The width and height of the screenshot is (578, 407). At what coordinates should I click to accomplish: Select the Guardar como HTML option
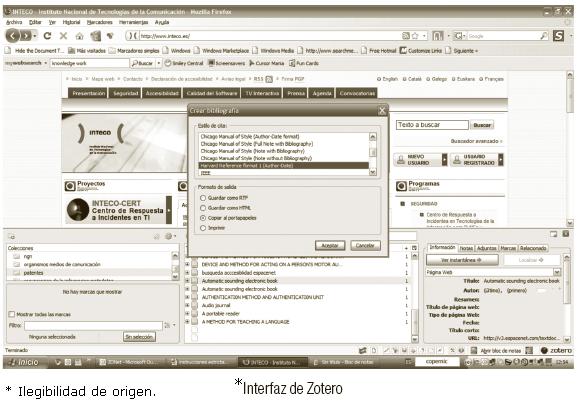(x=203, y=208)
